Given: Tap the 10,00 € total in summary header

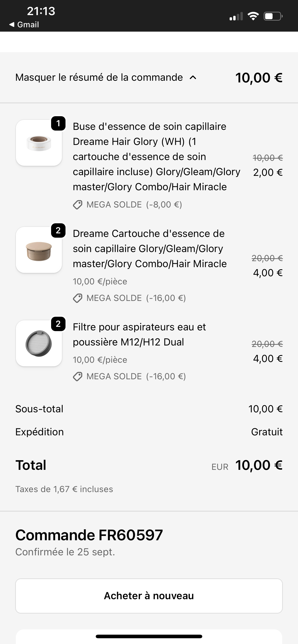Looking at the screenshot, I should coord(259,78).
